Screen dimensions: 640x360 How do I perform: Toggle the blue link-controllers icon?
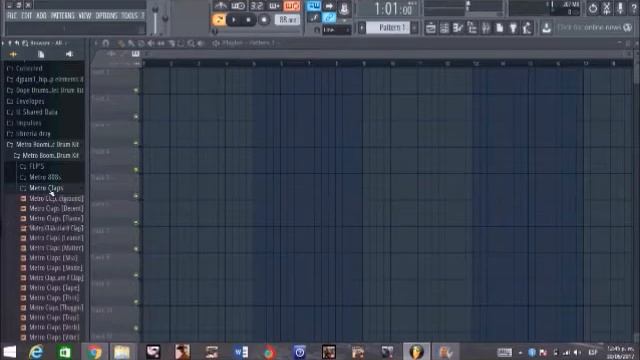coord(329,18)
